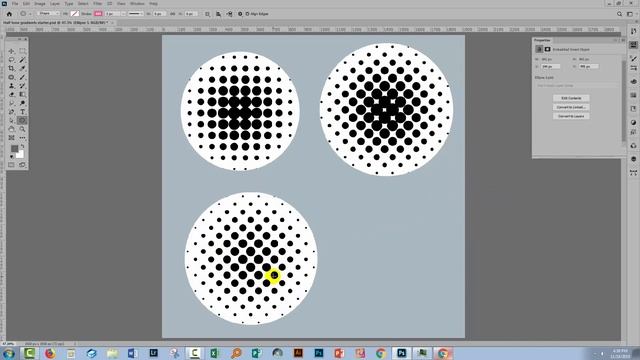Click the white background color swatch
Image resolution: width=640 pixels, height=360 pixels.
[x=20, y=154]
